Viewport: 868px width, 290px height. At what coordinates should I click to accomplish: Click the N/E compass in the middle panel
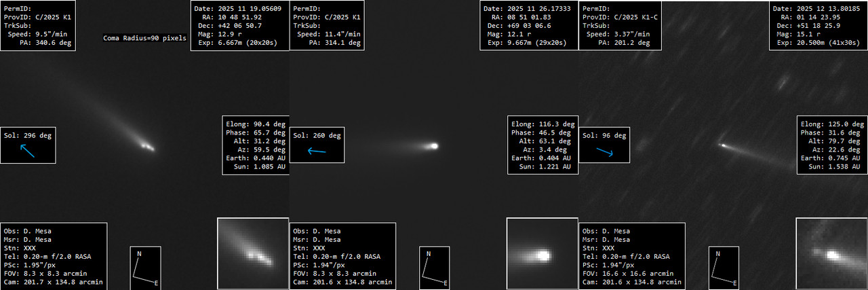[434, 268]
